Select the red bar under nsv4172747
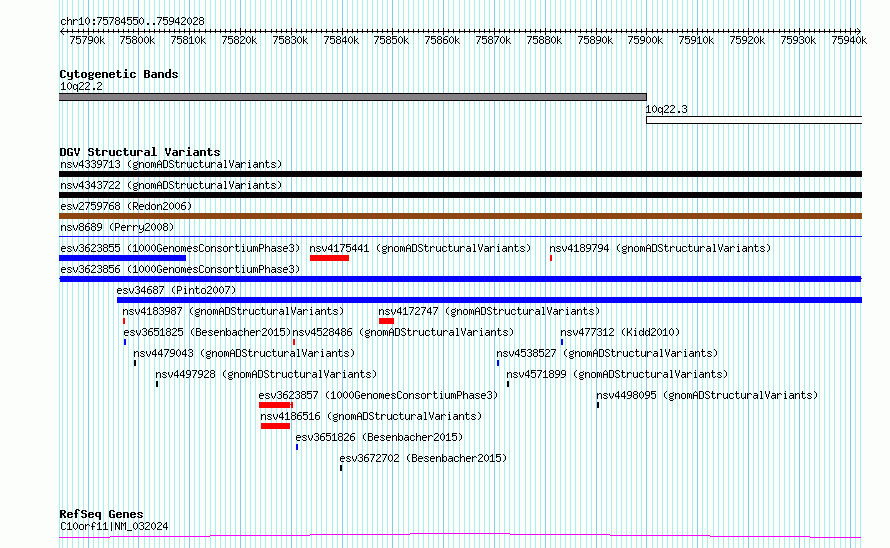890x548 pixels. [x=387, y=321]
